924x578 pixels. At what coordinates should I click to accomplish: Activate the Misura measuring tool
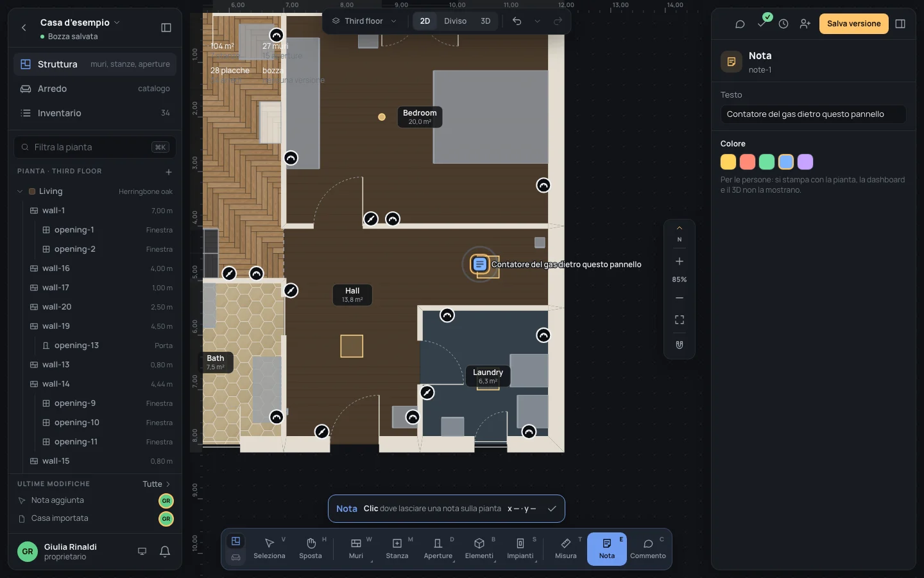click(x=566, y=549)
